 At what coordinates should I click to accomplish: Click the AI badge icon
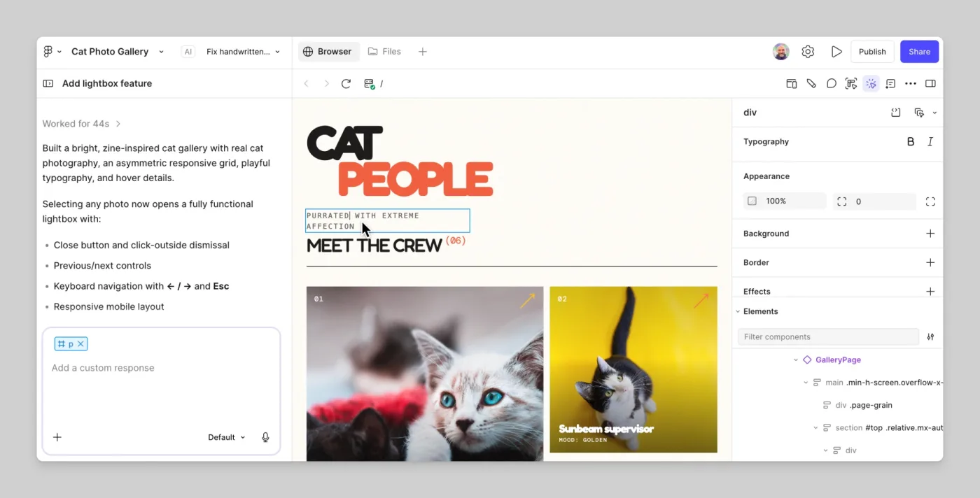click(x=188, y=52)
